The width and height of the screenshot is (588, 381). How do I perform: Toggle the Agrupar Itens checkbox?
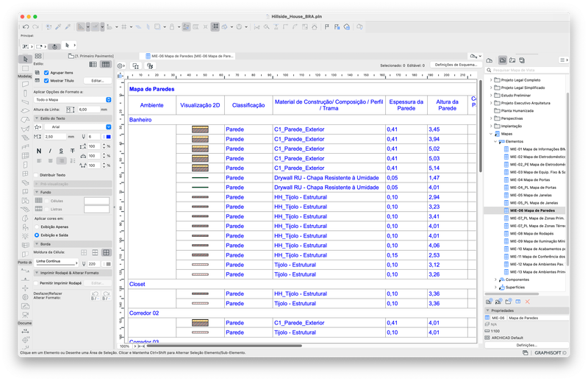46,73
